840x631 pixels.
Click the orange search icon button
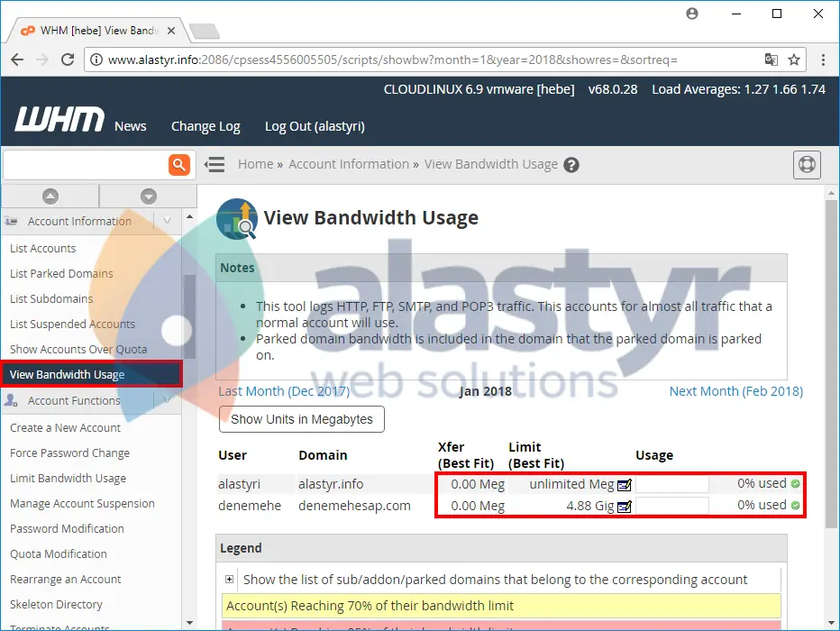click(x=179, y=164)
